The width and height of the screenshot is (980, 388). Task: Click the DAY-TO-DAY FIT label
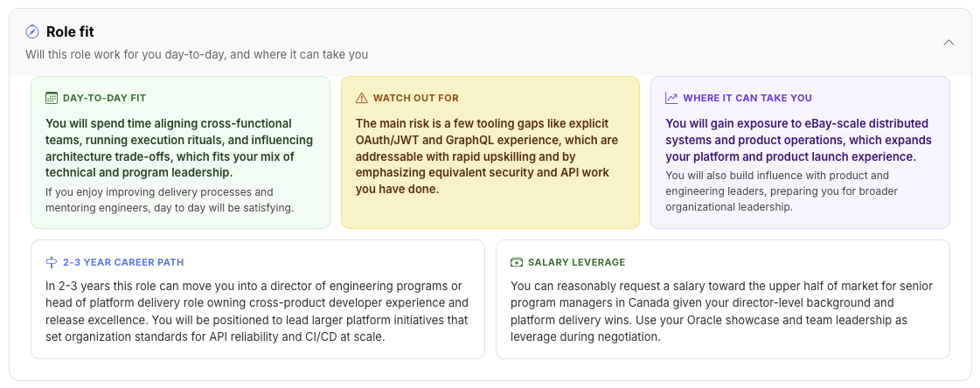point(104,98)
